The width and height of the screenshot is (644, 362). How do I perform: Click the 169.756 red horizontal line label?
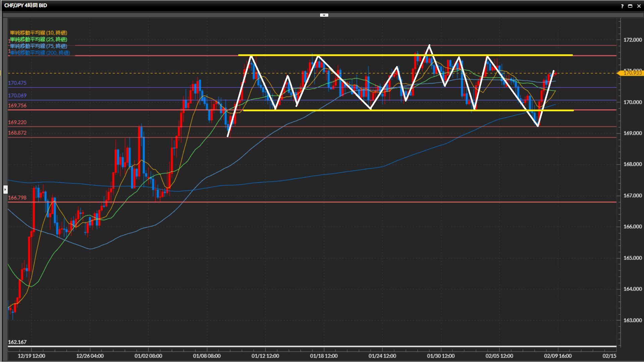(x=17, y=106)
